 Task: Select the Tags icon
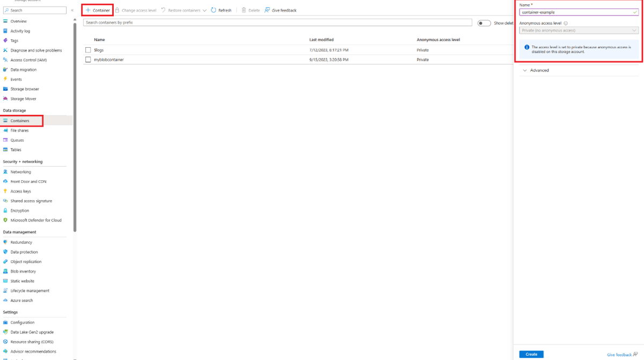(5, 41)
